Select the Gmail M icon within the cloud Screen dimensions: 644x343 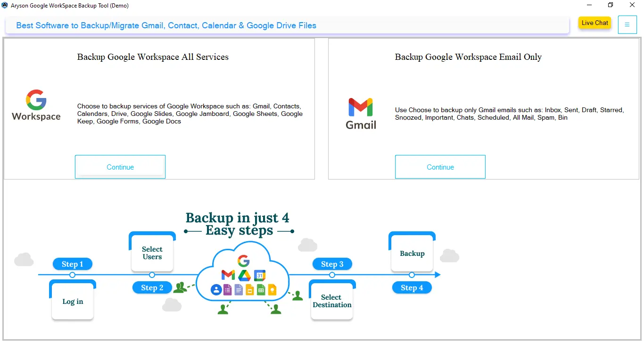click(x=228, y=275)
